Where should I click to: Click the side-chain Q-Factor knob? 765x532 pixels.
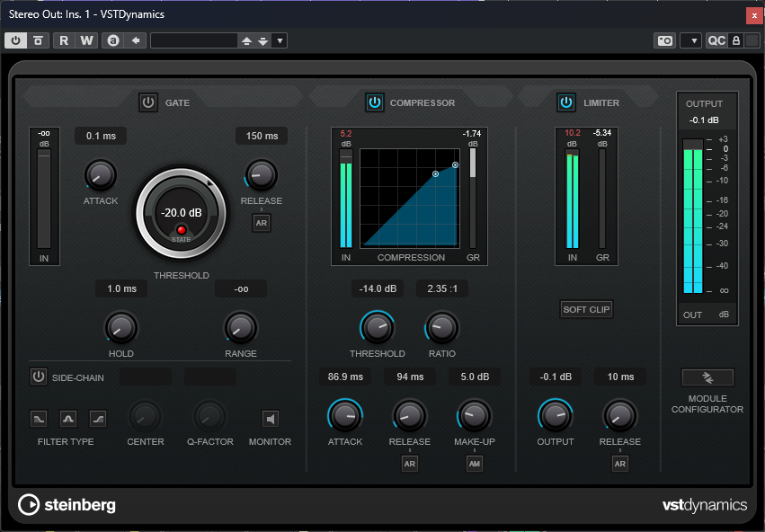(209, 417)
